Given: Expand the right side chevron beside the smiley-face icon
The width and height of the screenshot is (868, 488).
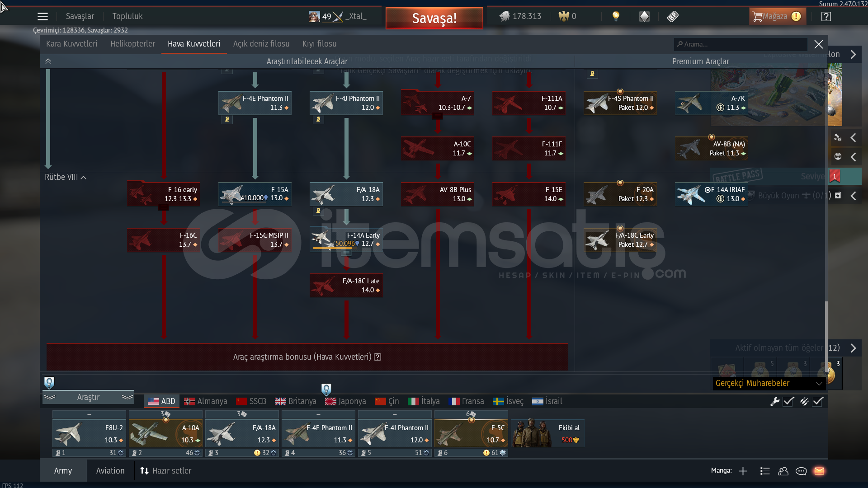Looking at the screenshot, I should coord(853,157).
